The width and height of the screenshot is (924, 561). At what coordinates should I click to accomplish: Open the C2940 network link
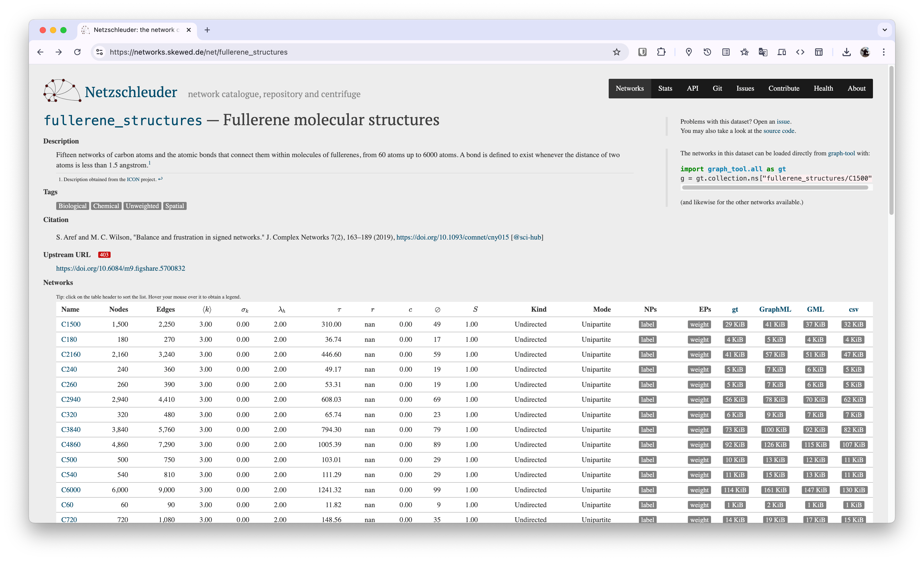[x=71, y=399]
